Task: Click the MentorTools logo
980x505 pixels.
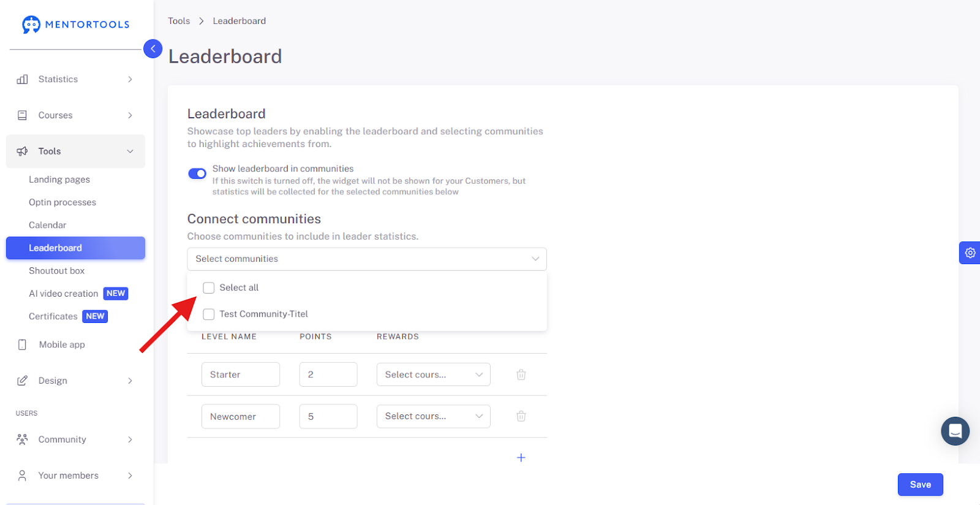Action: coord(75,25)
